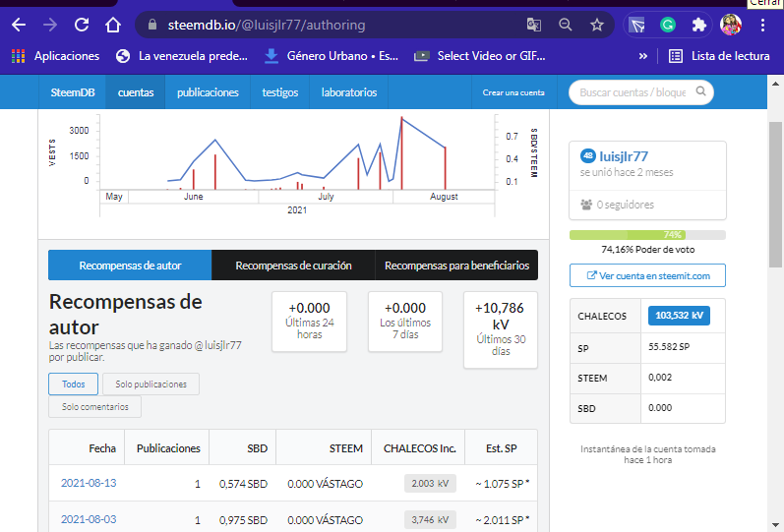Click the Publicaciones column header
784x532 pixels.
tap(168, 448)
